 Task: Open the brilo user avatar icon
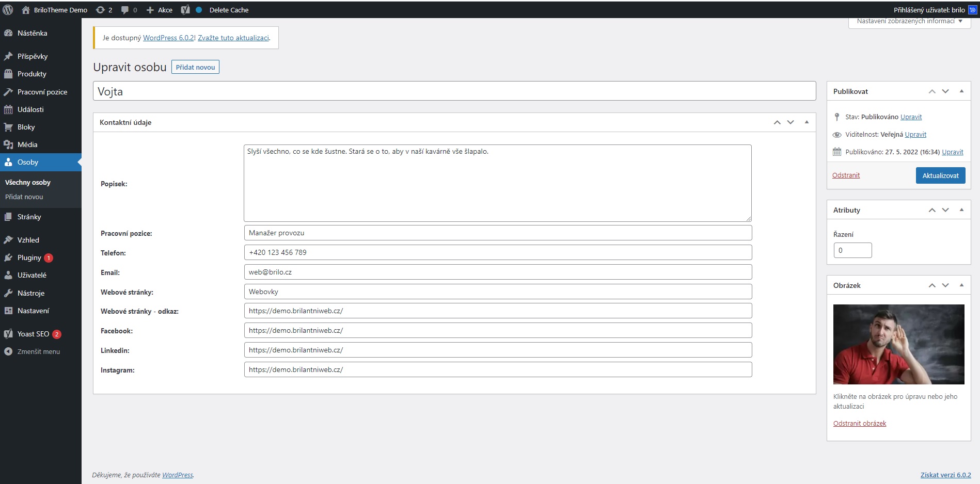pos(972,10)
